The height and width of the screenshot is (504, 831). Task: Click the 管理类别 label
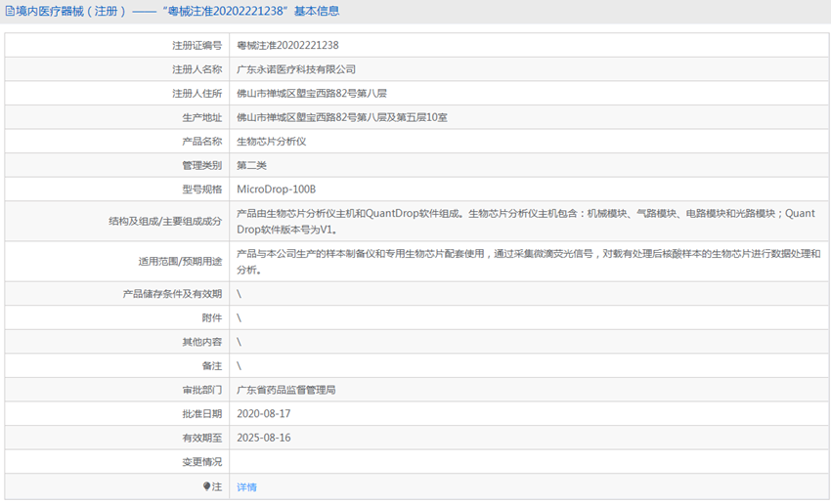[202, 166]
